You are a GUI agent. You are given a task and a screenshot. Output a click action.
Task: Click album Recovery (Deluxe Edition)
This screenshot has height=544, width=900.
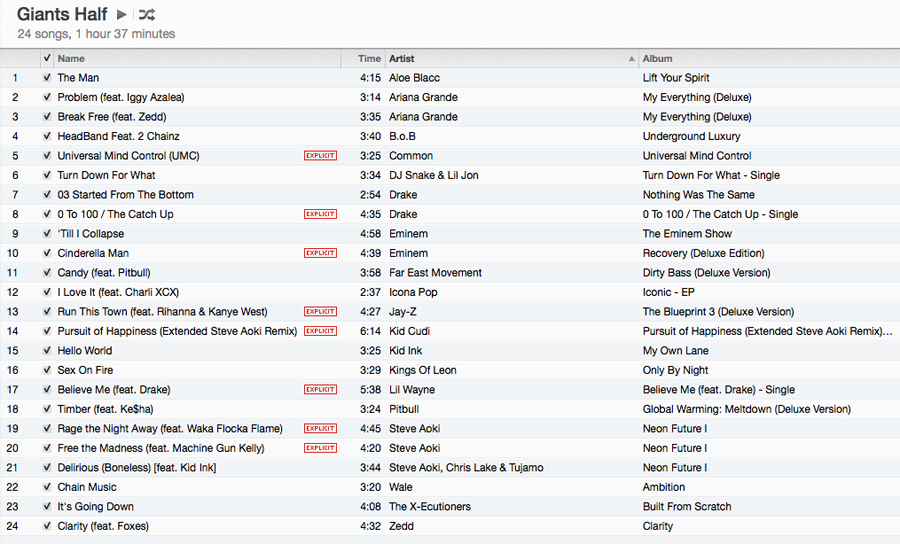[x=704, y=253]
